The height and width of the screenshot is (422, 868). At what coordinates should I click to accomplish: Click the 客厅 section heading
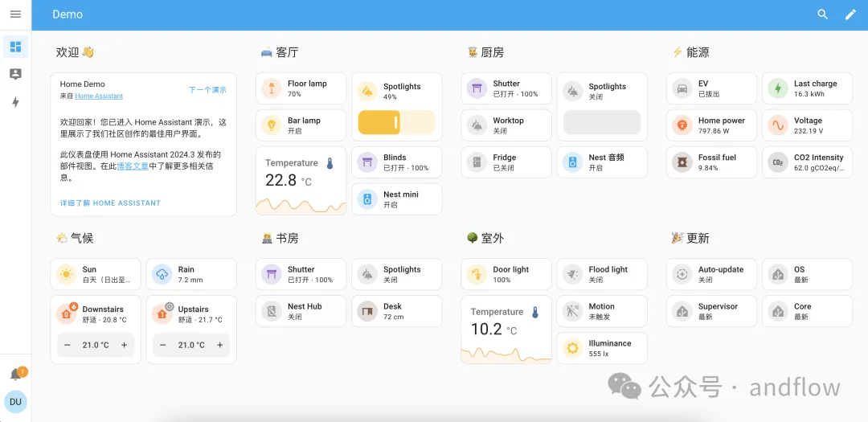point(287,52)
